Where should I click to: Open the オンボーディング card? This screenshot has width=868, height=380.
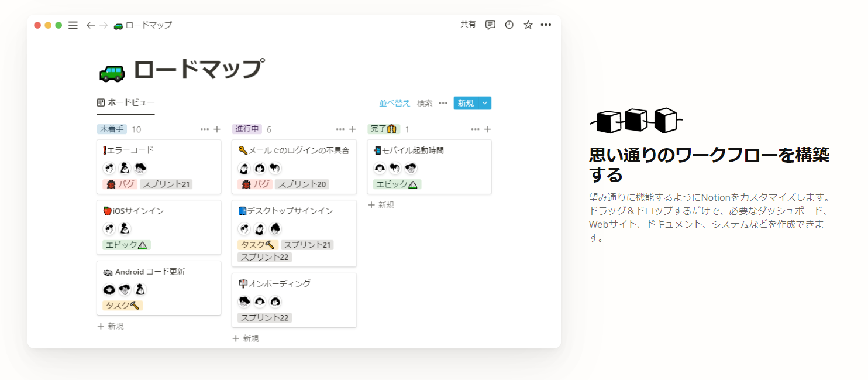tap(294, 300)
